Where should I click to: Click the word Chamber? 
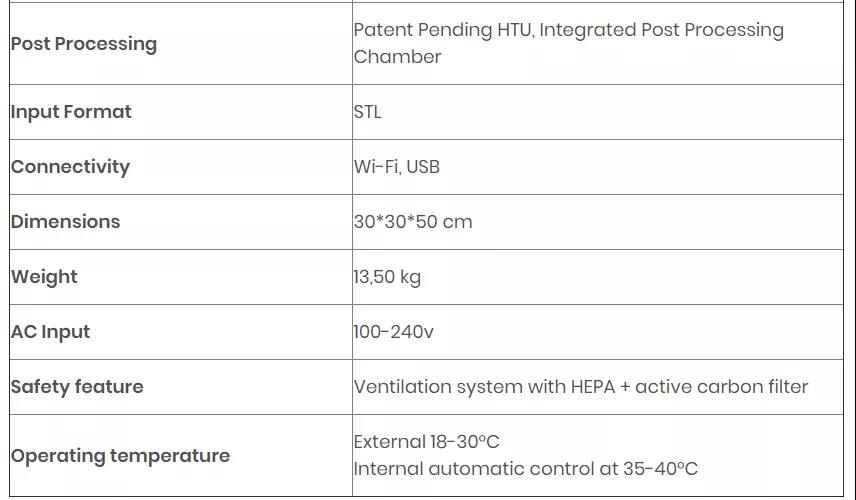(397, 57)
